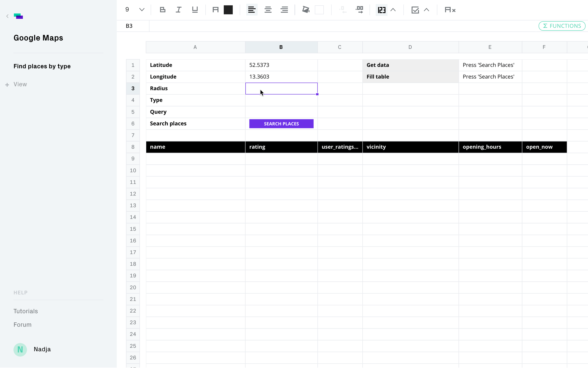Click the Get data cell
The image size is (588, 368).
[410, 65]
